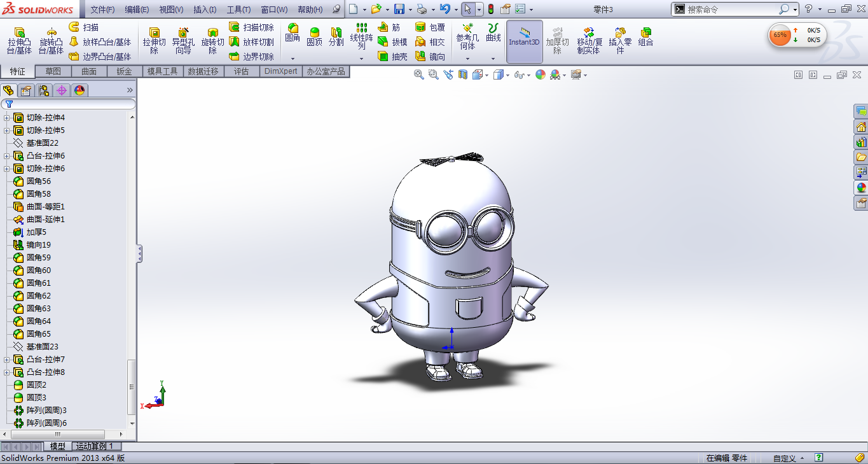Open the 圆角 fillet dropdown arrow
Image resolution: width=868 pixels, height=464 pixels.
coord(293,59)
